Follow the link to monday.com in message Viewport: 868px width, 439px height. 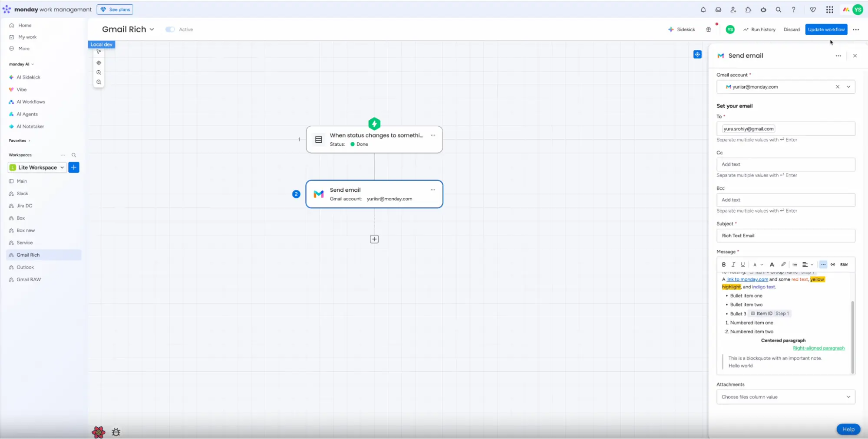(x=747, y=279)
